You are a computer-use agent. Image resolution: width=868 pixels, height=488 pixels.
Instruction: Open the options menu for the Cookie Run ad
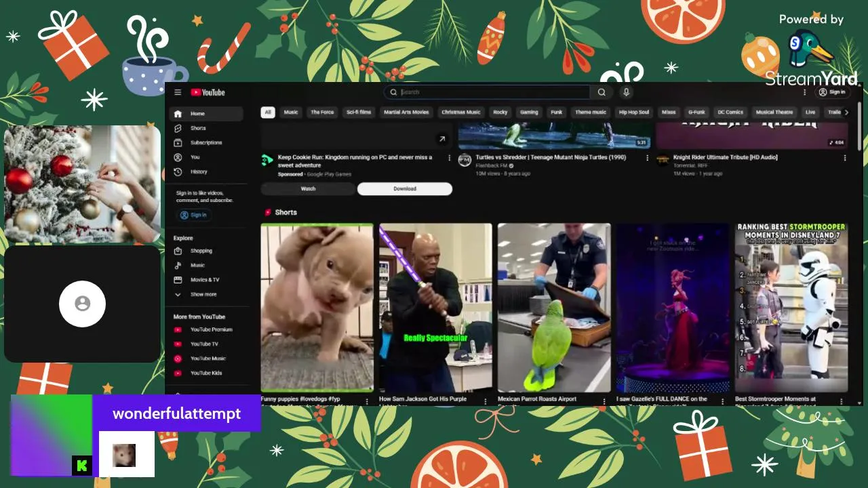(449, 158)
